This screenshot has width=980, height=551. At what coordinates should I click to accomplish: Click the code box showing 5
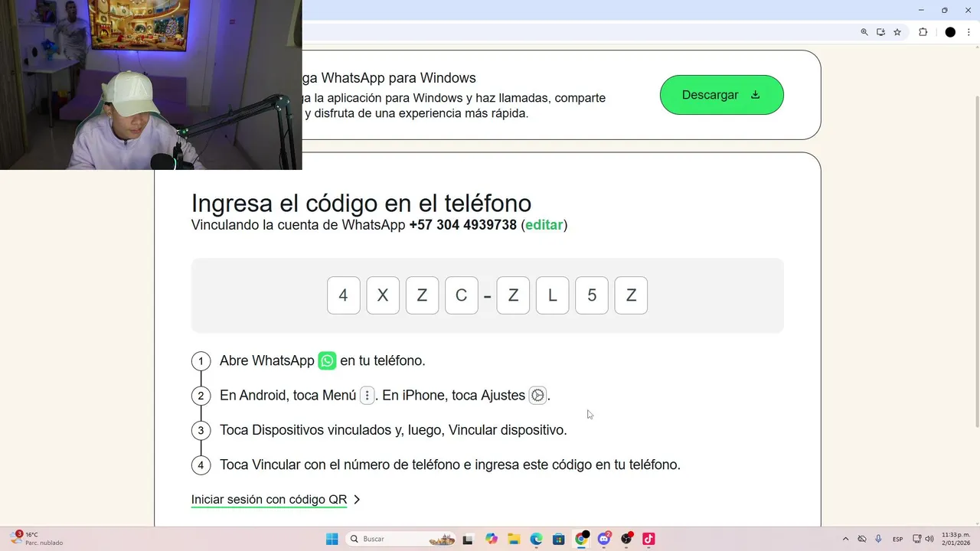click(x=591, y=295)
